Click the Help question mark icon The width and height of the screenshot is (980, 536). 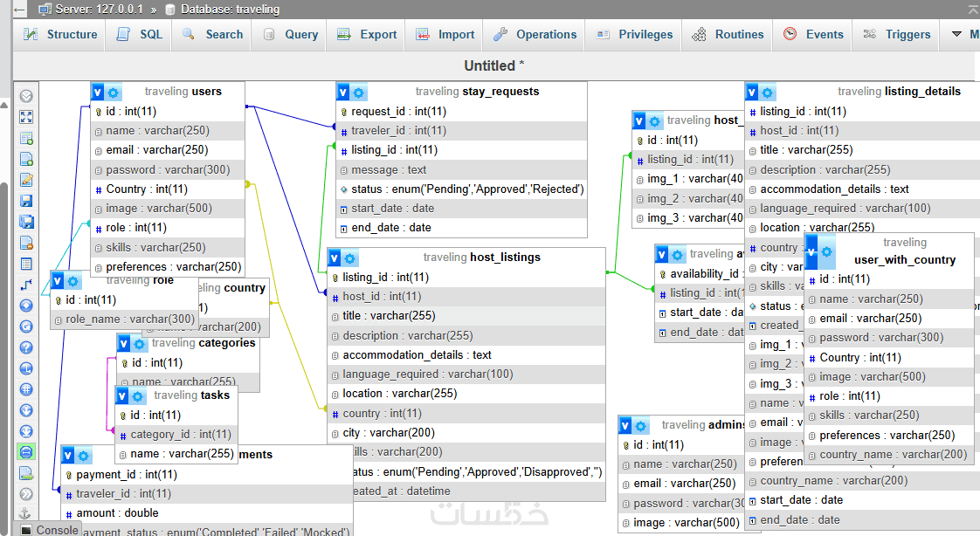(26, 347)
